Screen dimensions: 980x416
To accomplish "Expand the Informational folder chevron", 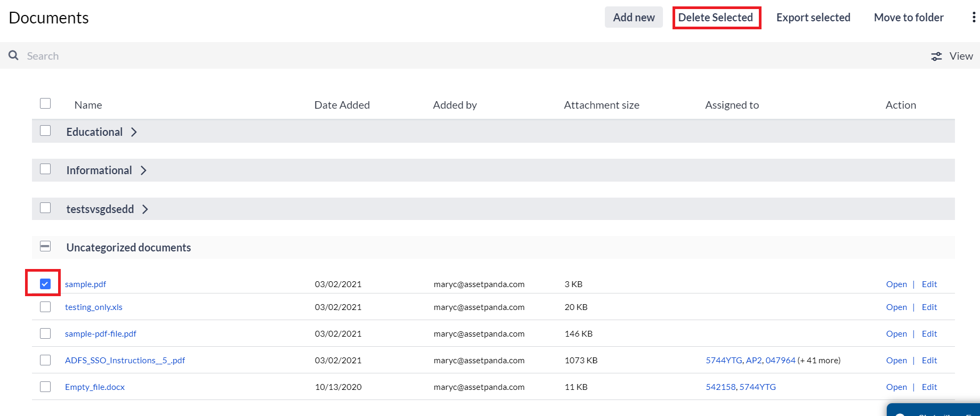I will (x=143, y=170).
